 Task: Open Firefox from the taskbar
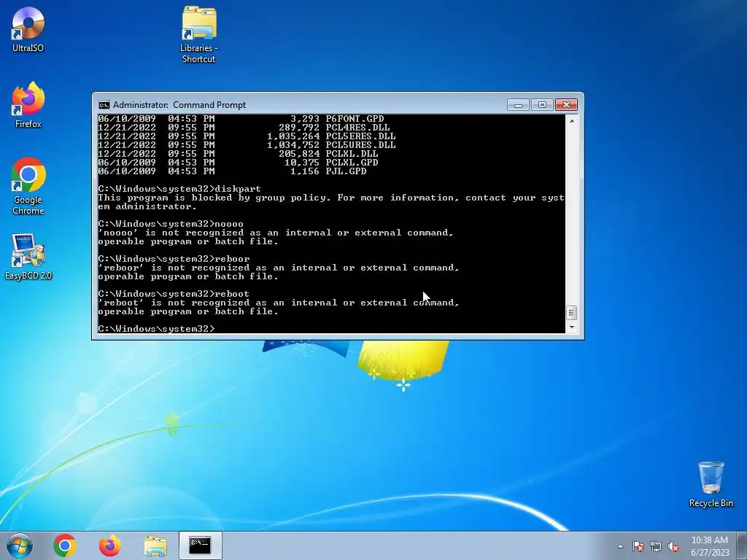point(110,545)
